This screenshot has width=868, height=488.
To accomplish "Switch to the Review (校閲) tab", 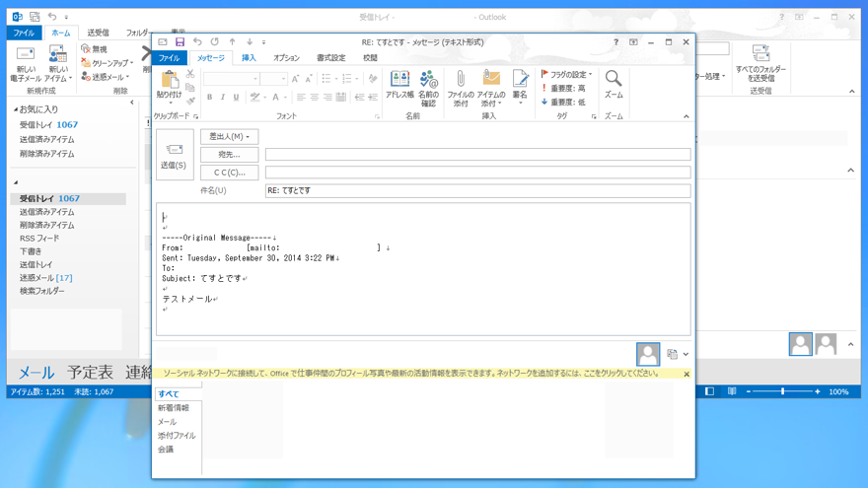I will tap(370, 57).
